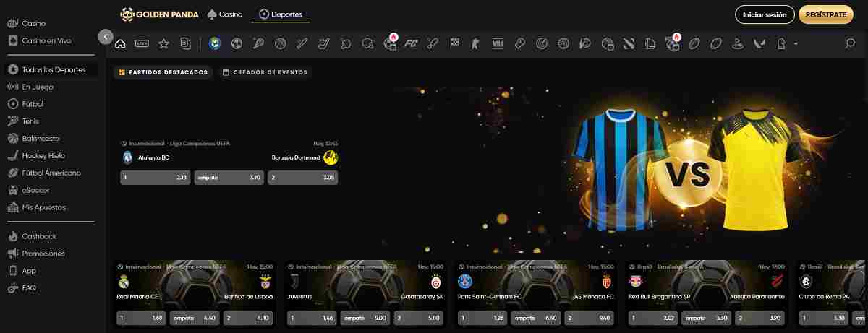Open Casino en Vivo in sidebar
868x333 pixels.
tap(46, 40)
